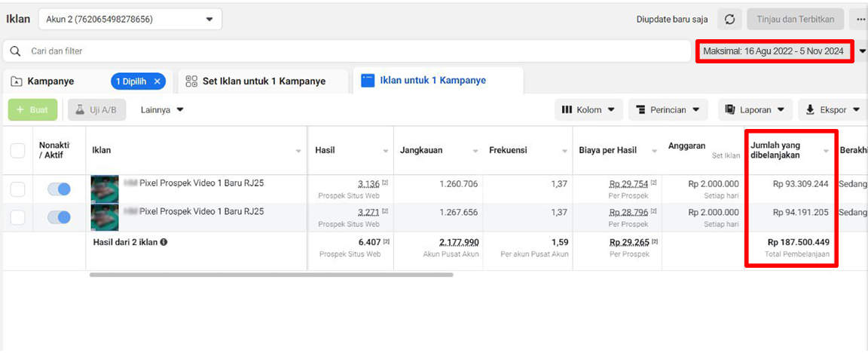Image resolution: width=868 pixels, height=353 pixels.
Task: Toggle off the first ad's active switch
Action: coord(59,189)
